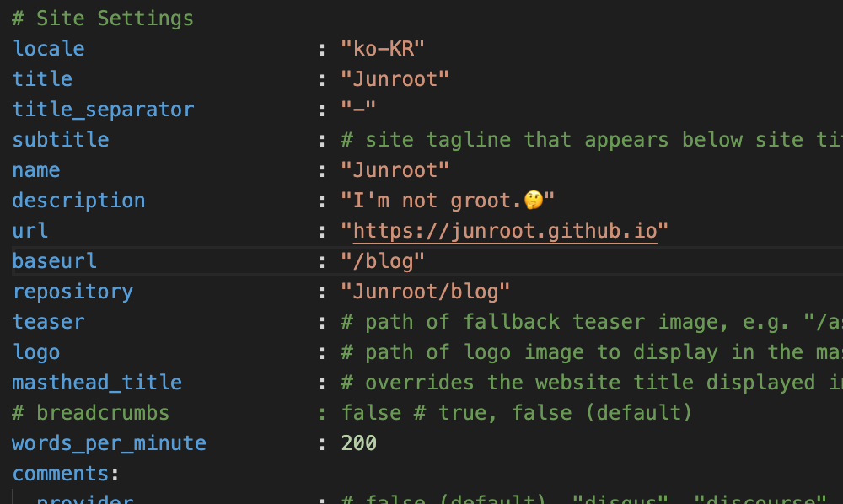Click the commented-out breadcrumbs line
Screen dimensions: 843x504
tap(91, 413)
